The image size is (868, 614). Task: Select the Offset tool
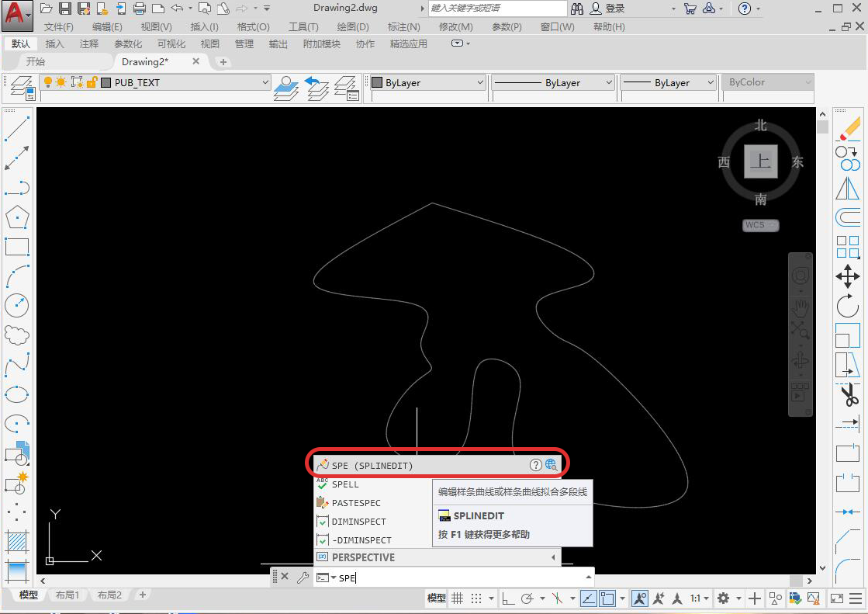pyautogui.click(x=848, y=217)
